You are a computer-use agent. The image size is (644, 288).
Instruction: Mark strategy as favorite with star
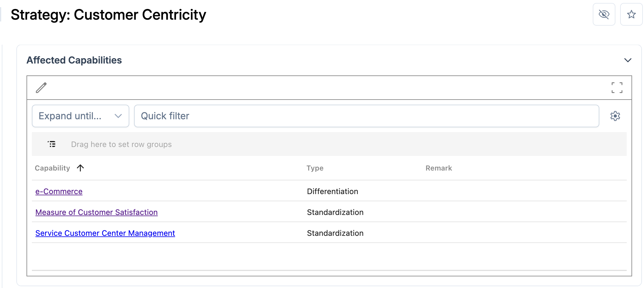click(x=631, y=14)
